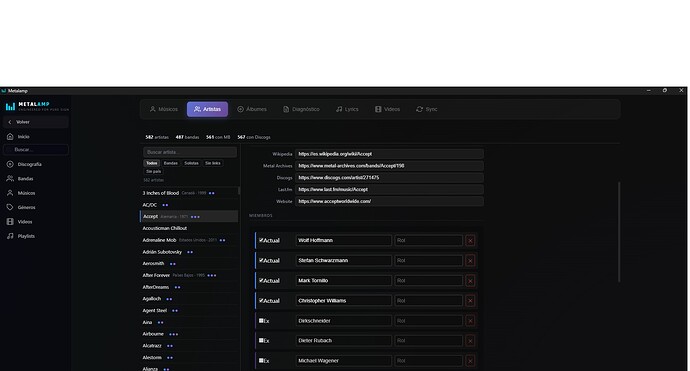Select artist 3 Inches of Blood
This screenshot has height=371, width=690.
189,193
